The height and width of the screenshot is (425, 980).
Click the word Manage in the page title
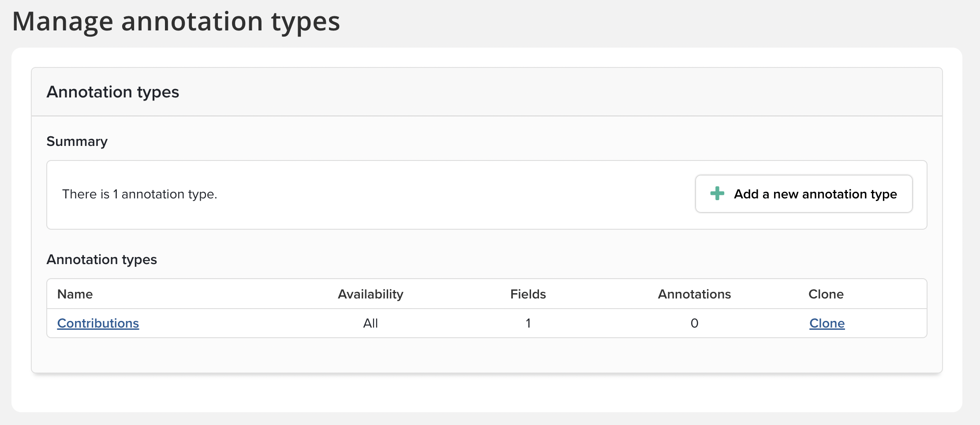pos(63,21)
